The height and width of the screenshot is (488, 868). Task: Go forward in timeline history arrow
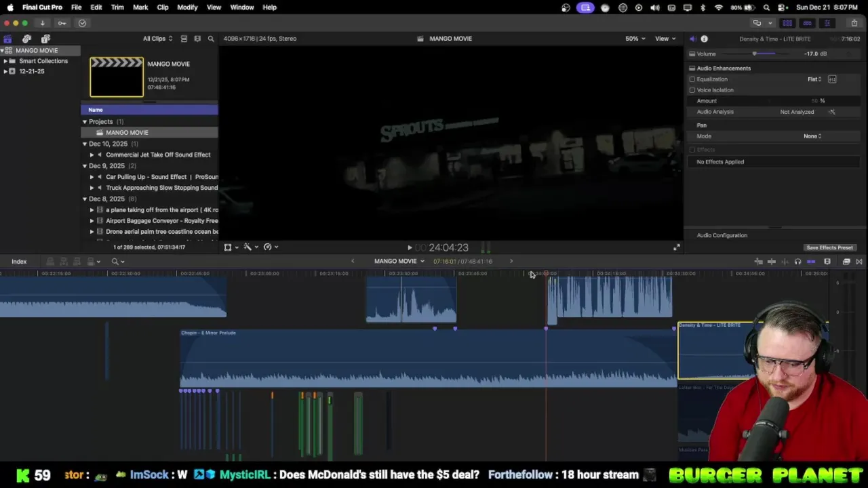[x=511, y=262]
